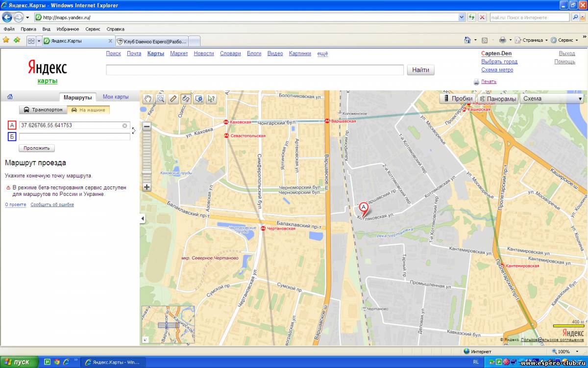Select the route drawing tool on the map
This screenshot has height=368, width=588.
[186, 99]
